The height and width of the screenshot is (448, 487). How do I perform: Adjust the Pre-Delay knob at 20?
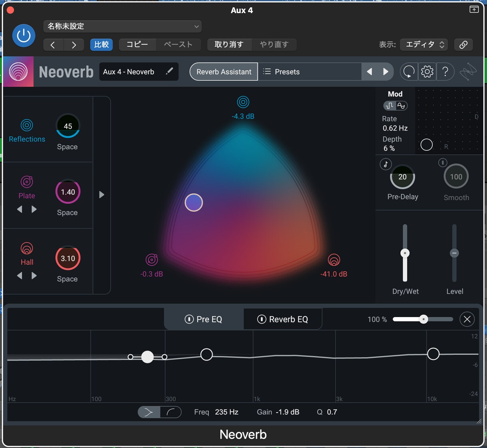pyautogui.click(x=402, y=177)
